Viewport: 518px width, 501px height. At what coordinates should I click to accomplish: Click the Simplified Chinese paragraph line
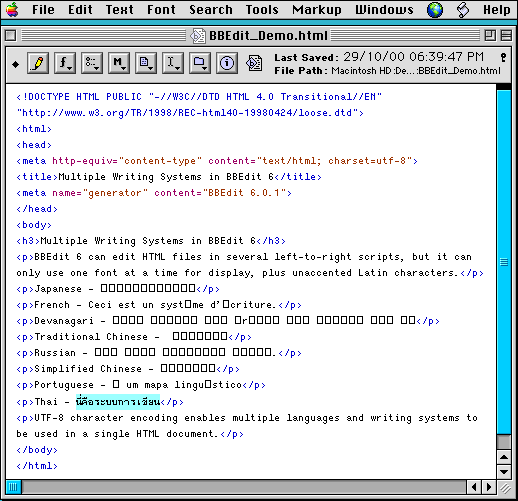[x=128, y=369]
